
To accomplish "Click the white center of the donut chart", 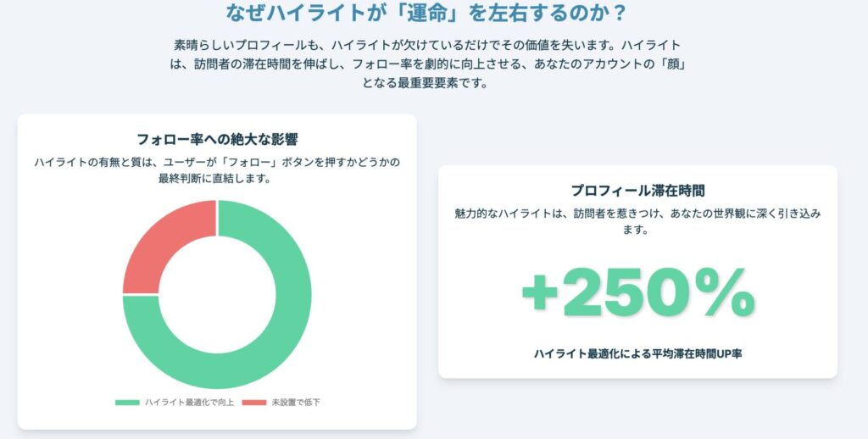I will point(217,295).
